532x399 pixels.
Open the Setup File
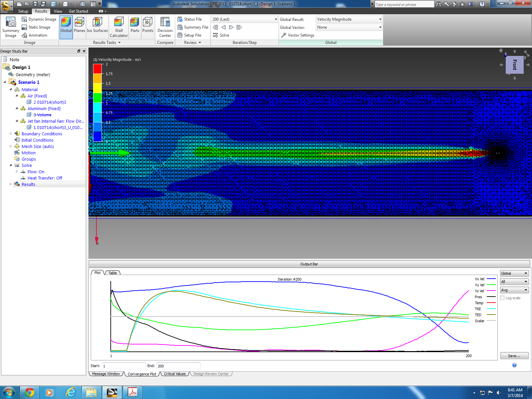(x=189, y=35)
